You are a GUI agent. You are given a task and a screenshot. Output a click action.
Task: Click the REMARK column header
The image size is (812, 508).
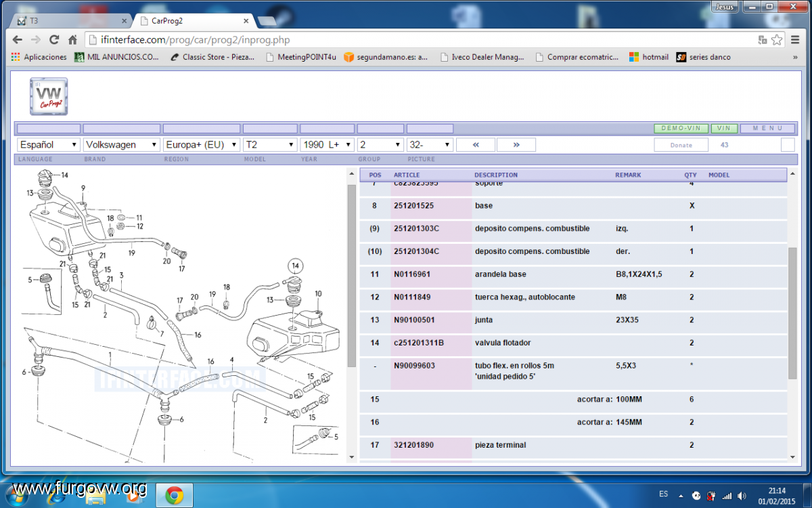coord(627,175)
